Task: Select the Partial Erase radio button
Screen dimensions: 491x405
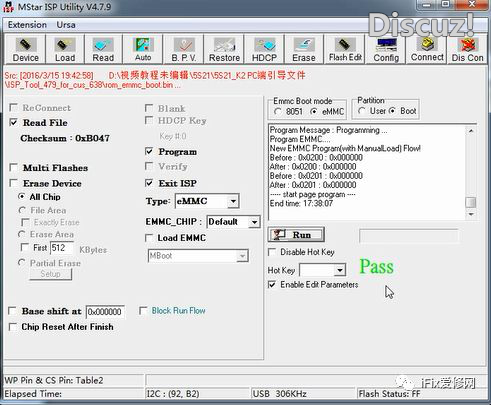Action: coord(22,263)
